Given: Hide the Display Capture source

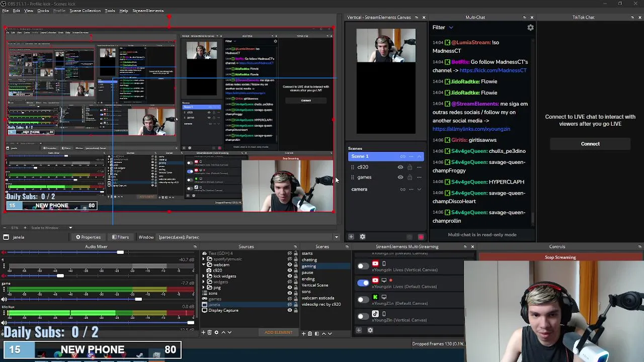Looking at the screenshot, I should coord(289,310).
